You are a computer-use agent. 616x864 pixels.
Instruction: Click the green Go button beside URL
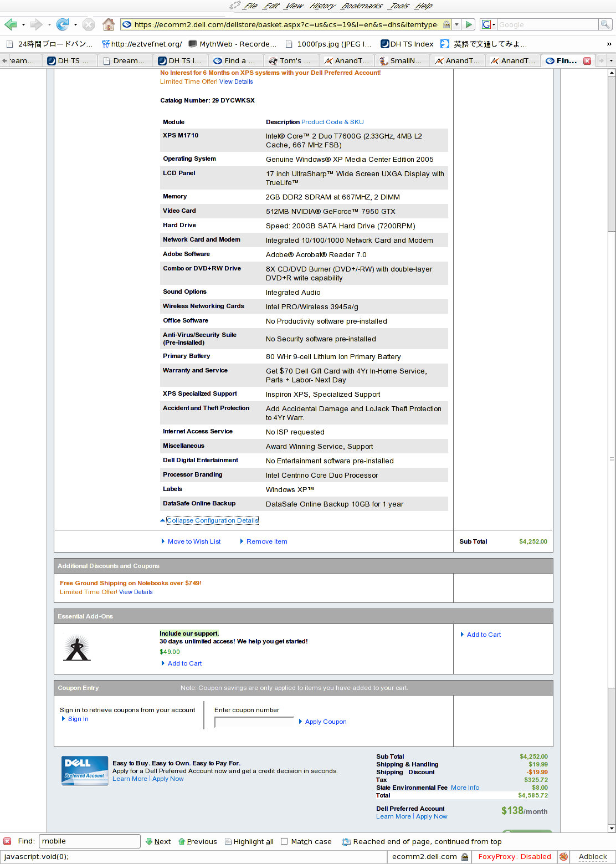click(x=469, y=24)
